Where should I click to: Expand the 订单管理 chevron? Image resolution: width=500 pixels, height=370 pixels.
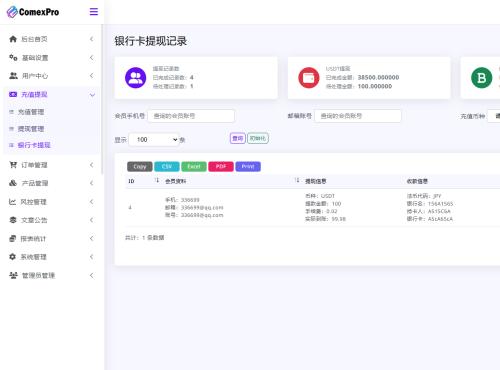click(x=92, y=165)
